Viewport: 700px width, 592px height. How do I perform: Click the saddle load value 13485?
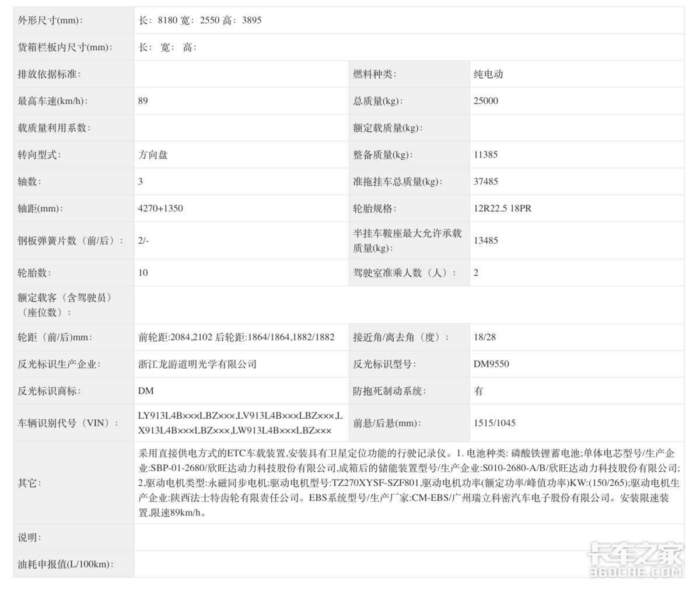click(485, 240)
